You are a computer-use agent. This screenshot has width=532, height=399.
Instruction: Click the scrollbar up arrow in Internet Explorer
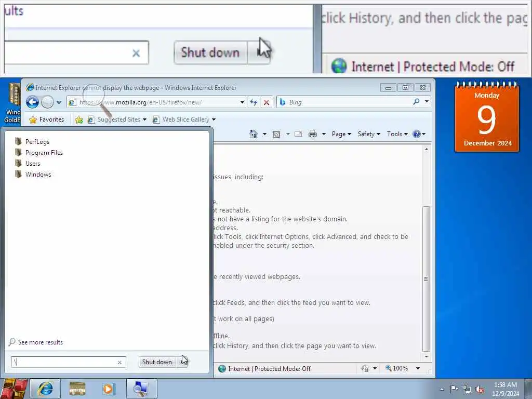[x=426, y=149]
